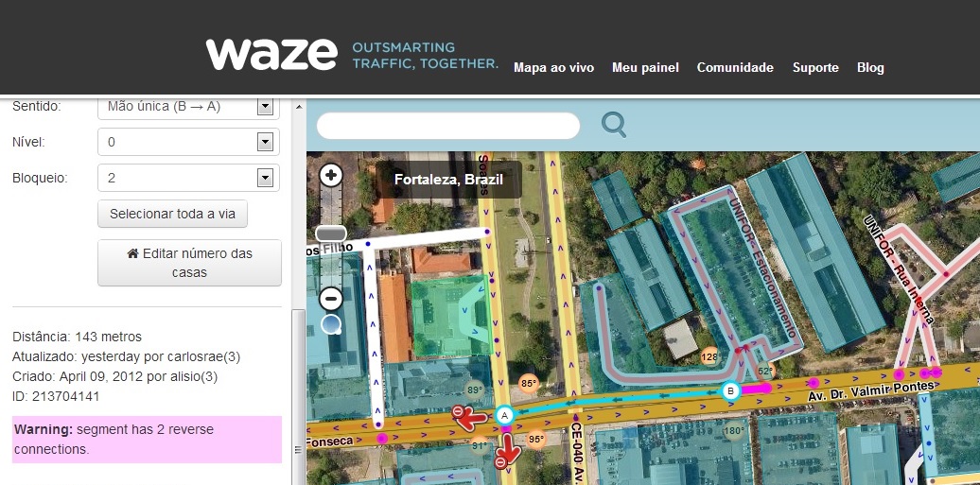Open the Sentido direction dropdown
980x485 pixels.
pyautogui.click(x=189, y=106)
